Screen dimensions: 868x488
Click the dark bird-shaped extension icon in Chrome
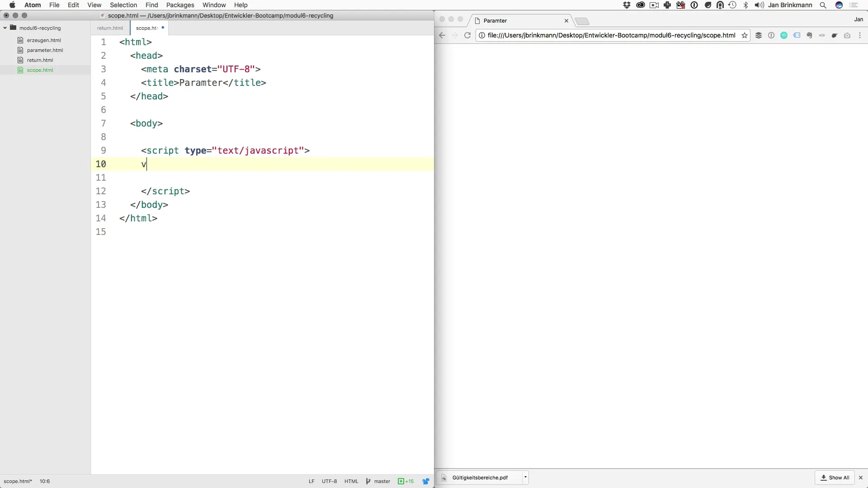(835, 35)
